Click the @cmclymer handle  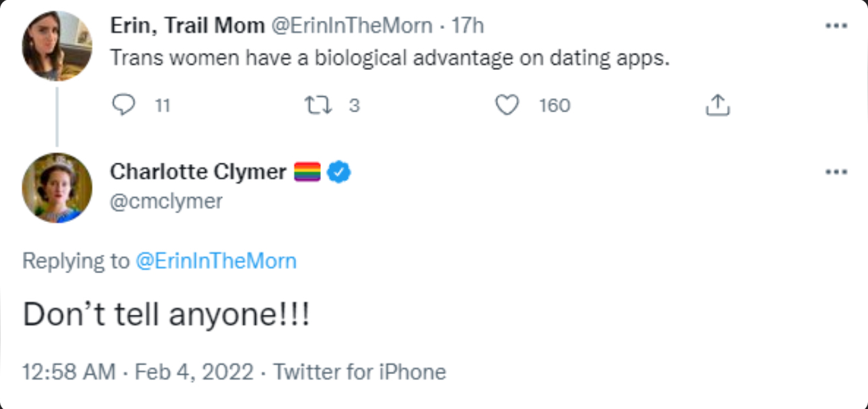point(166,201)
